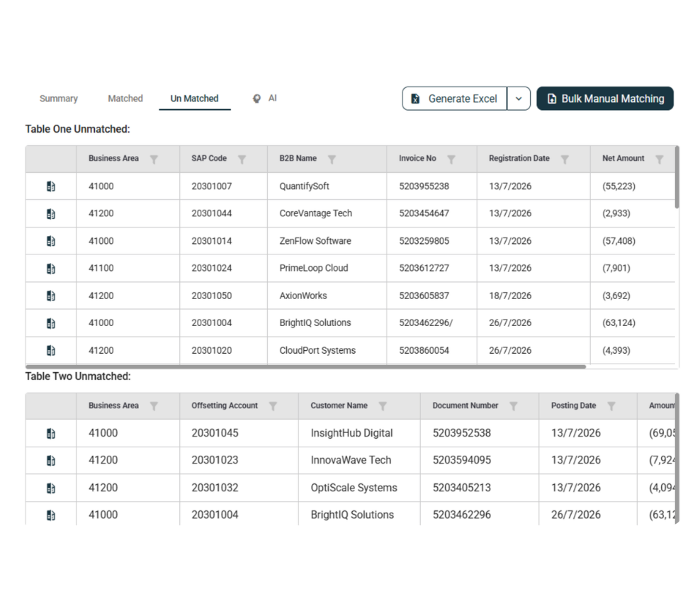Screen dimensions: 700x611
Task: Filter by the Posting Date column
Action: coord(611,406)
